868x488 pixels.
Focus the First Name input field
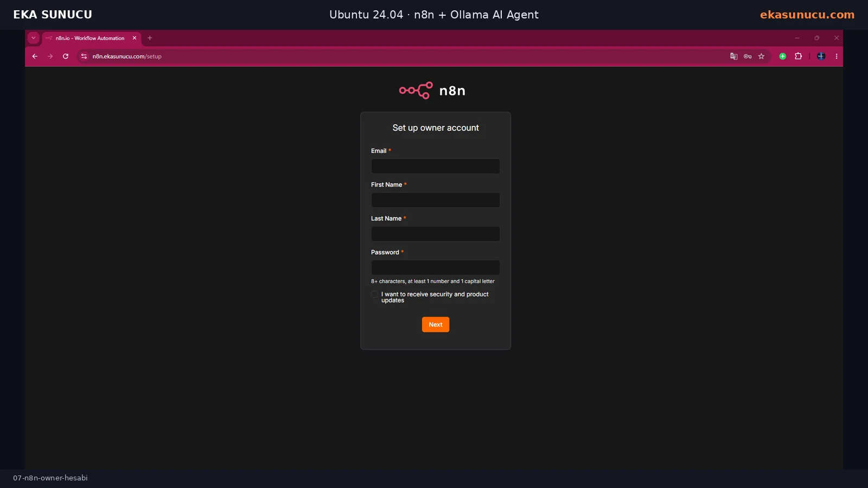coord(436,200)
